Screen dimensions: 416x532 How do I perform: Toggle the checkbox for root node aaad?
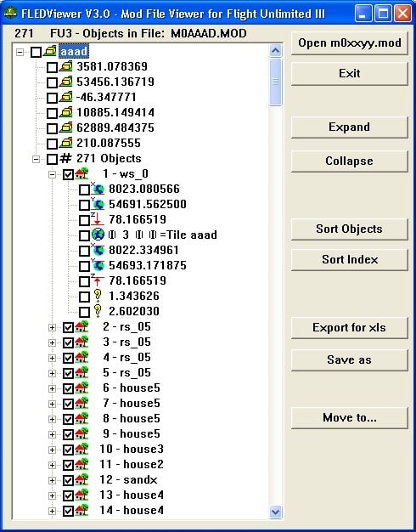37,52
